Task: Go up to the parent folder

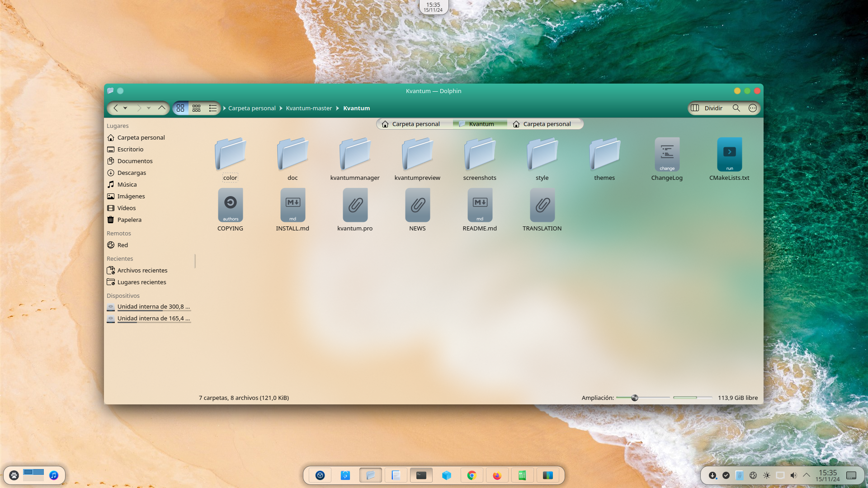Action: pyautogui.click(x=161, y=108)
